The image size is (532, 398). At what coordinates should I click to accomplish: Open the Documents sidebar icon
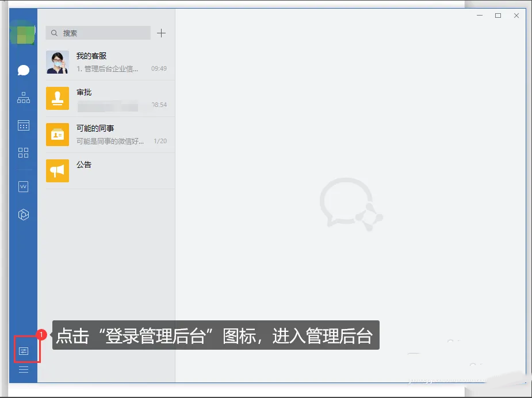pyautogui.click(x=23, y=186)
